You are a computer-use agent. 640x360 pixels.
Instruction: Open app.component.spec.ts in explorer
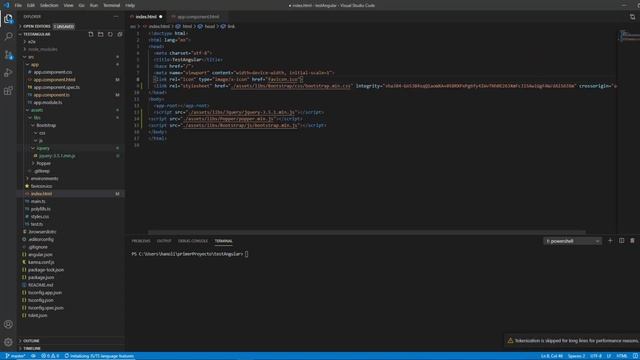pyautogui.click(x=56, y=87)
